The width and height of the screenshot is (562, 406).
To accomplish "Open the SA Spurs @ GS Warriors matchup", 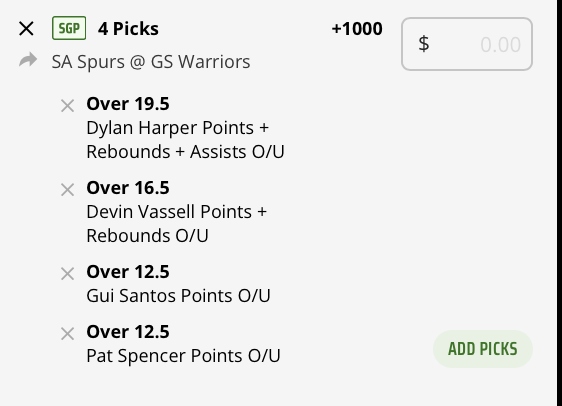I will pyautogui.click(x=151, y=62).
